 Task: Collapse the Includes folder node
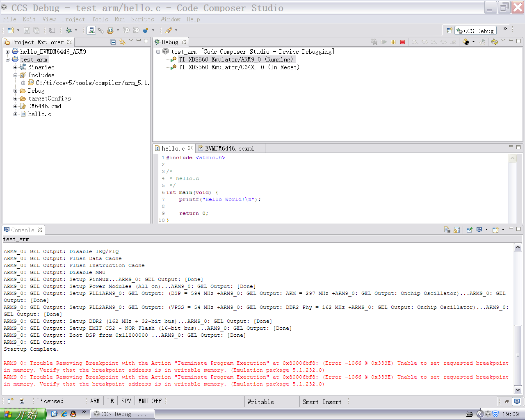[15, 75]
